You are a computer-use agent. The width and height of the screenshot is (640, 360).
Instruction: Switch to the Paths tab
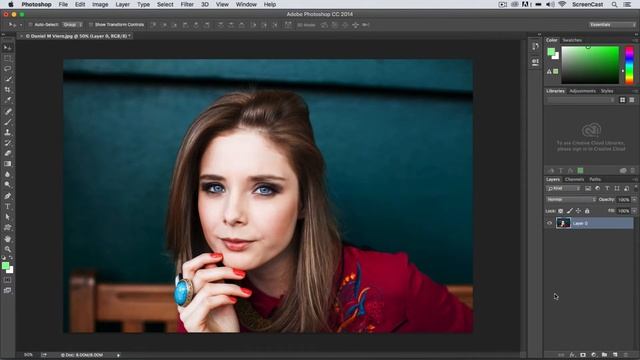click(x=595, y=180)
